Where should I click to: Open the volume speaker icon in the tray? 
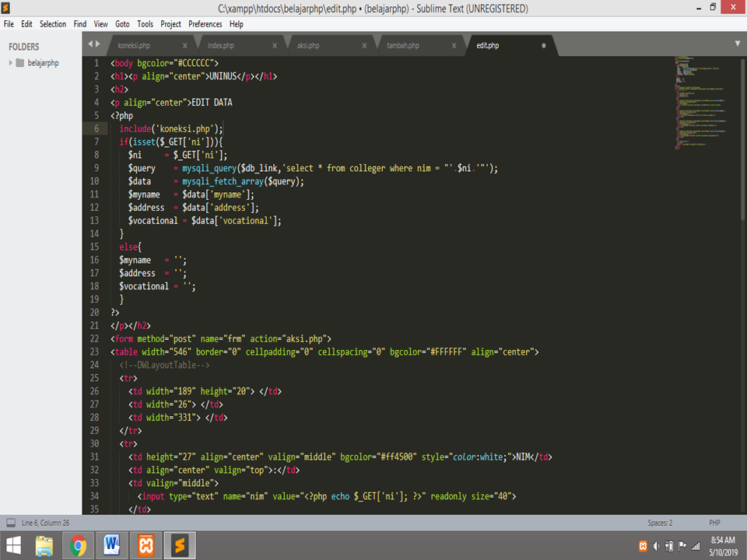656,545
